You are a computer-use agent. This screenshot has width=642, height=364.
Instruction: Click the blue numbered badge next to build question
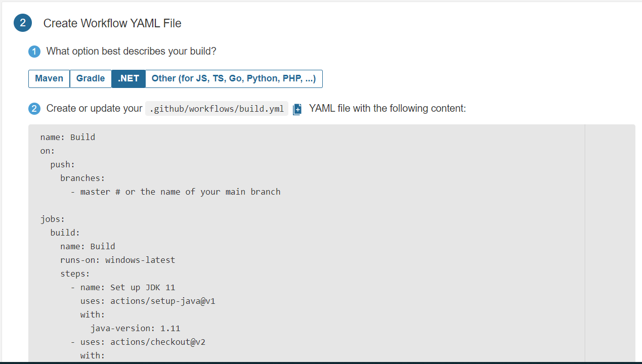34,52
